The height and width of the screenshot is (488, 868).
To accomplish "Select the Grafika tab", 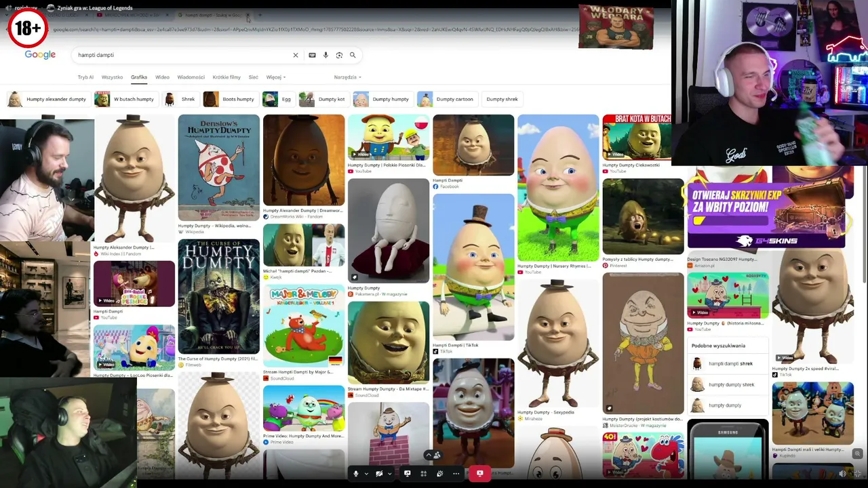I will click(x=139, y=77).
